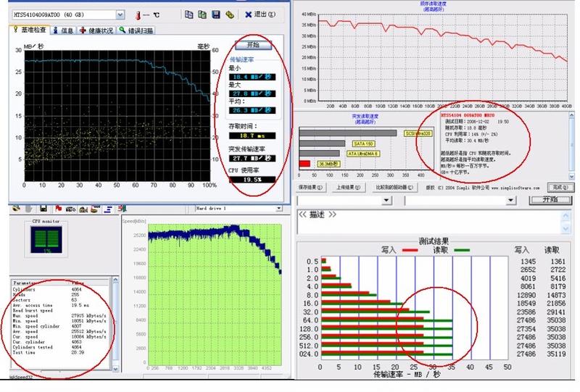The height and width of the screenshot is (392, 580).
Task: Click write value 27486 in the 64.0 row
Action: click(x=526, y=320)
